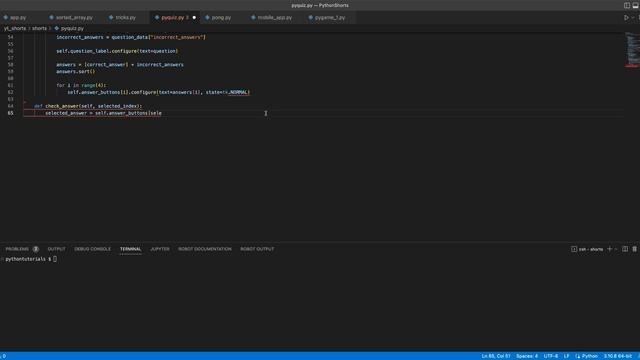Open the run options dropdown arrow
This screenshot has height=360, width=640.
633,18
